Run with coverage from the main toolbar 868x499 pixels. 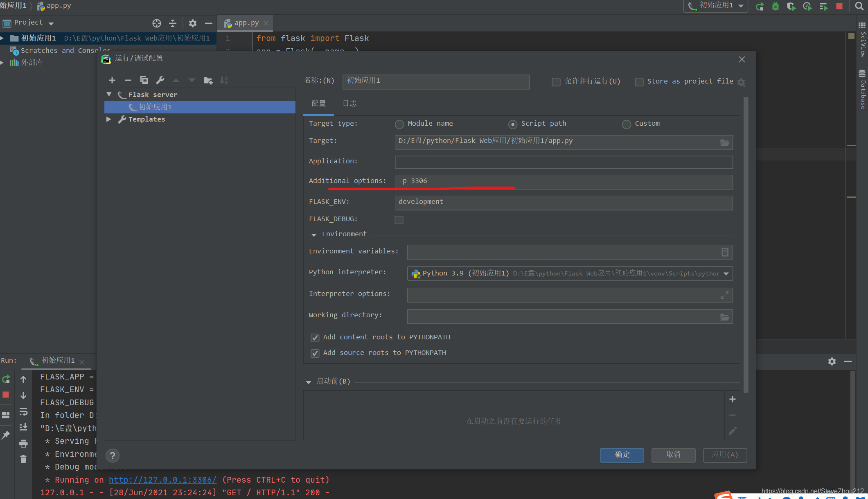pos(791,7)
